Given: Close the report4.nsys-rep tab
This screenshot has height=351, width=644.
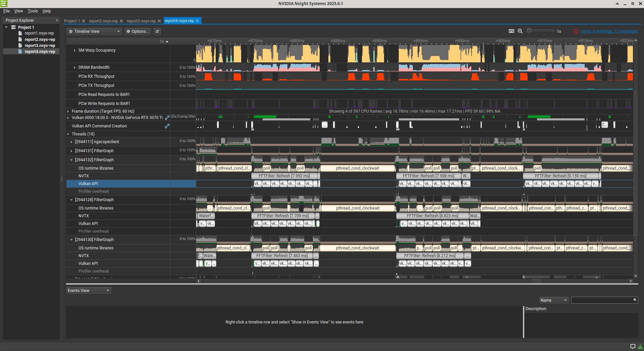Looking at the screenshot, I should tap(197, 21).
